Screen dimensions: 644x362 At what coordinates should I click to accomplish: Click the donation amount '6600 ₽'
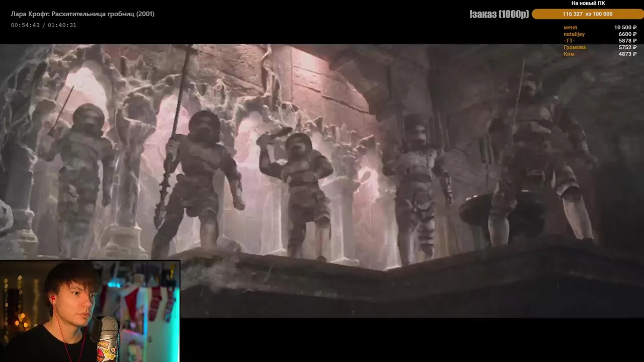(627, 34)
